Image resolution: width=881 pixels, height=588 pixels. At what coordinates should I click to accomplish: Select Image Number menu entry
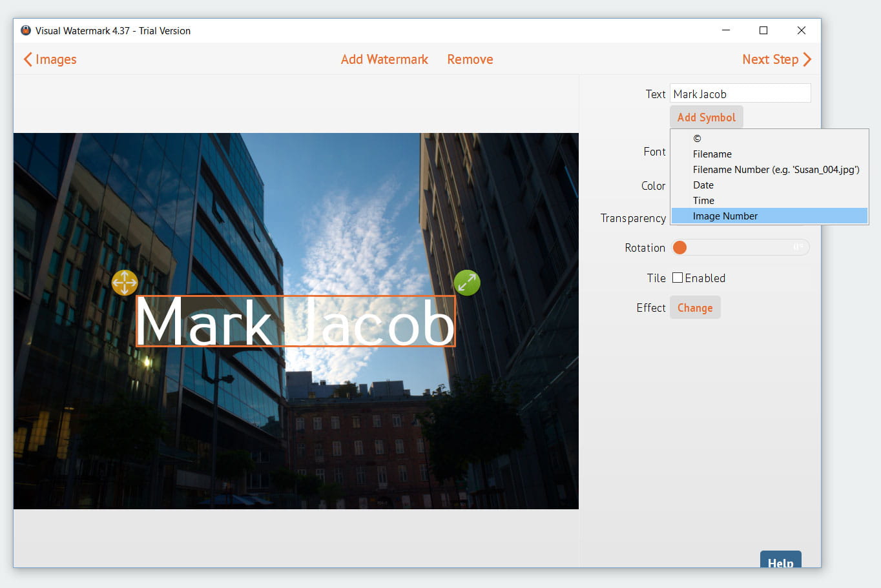pos(769,216)
